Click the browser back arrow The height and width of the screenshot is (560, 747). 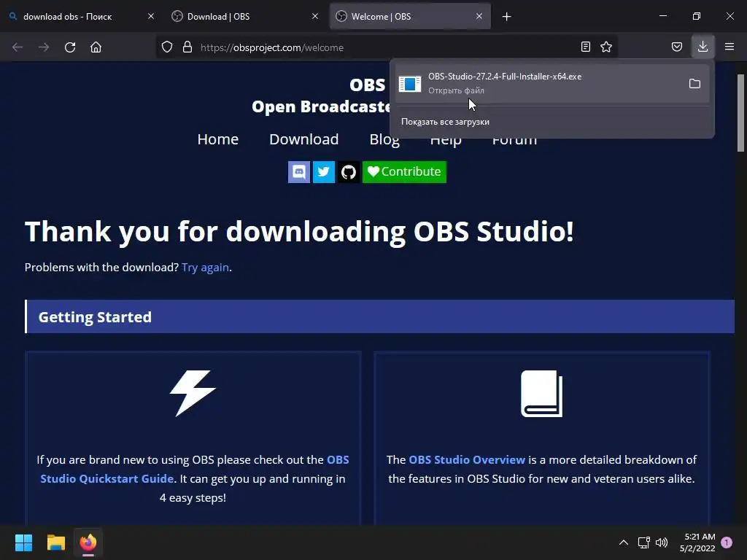pyautogui.click(x=18, y=47)
